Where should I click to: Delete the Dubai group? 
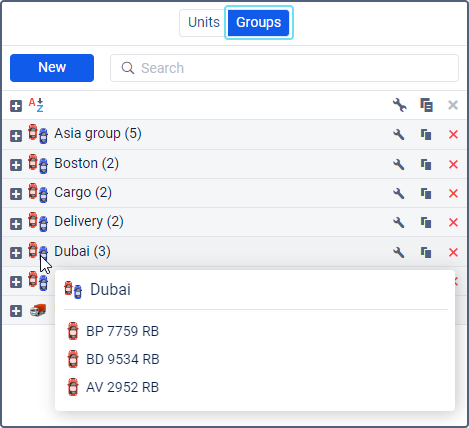click(453, 252)
